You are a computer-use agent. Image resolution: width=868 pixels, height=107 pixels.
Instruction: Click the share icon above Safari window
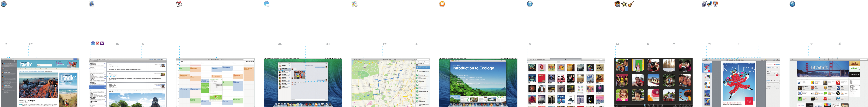(x=31, y=44)
